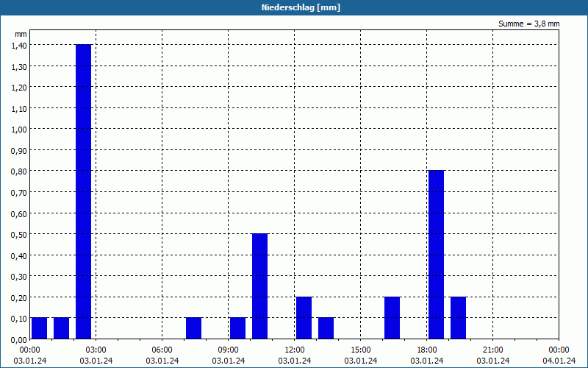The height and width of the screenshot is (368, 588).
Task: Select the 0,20 y-axis value
Action: coord(19,297)
